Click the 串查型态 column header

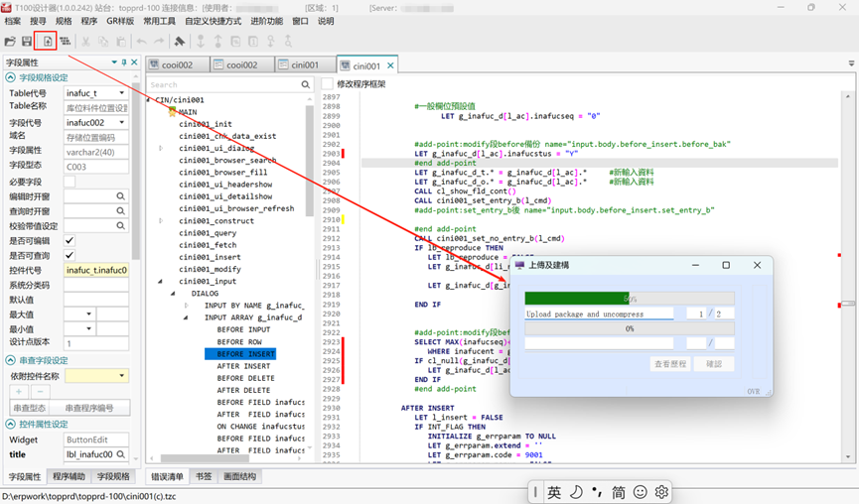(30, 408)
